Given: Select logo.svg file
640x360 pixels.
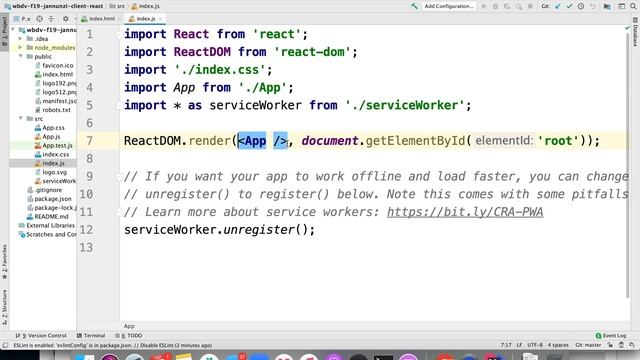Looking at the screenshot, I should pyautogui.click(x=51, y=172).
